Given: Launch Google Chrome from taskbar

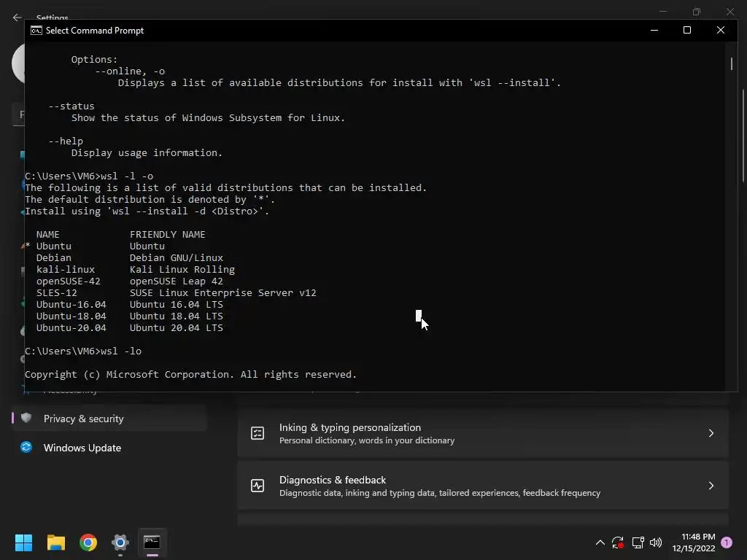Looking at the screenshot, I should point(88,542).
